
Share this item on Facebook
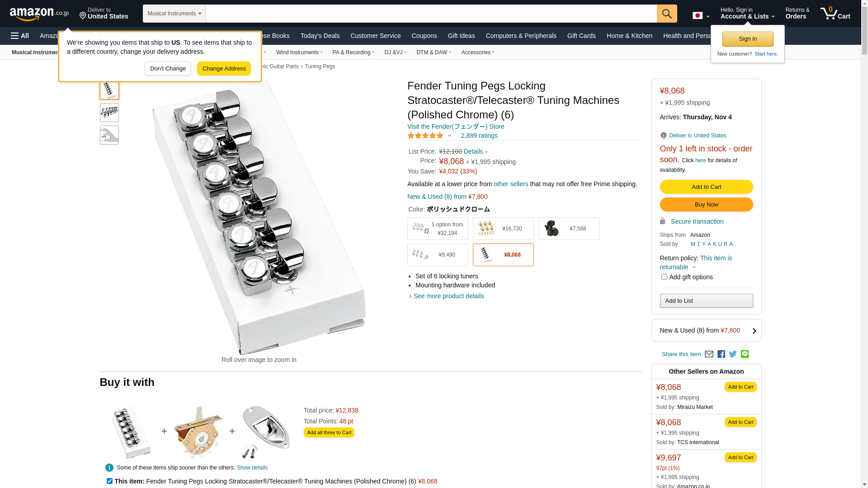point(721,354)
